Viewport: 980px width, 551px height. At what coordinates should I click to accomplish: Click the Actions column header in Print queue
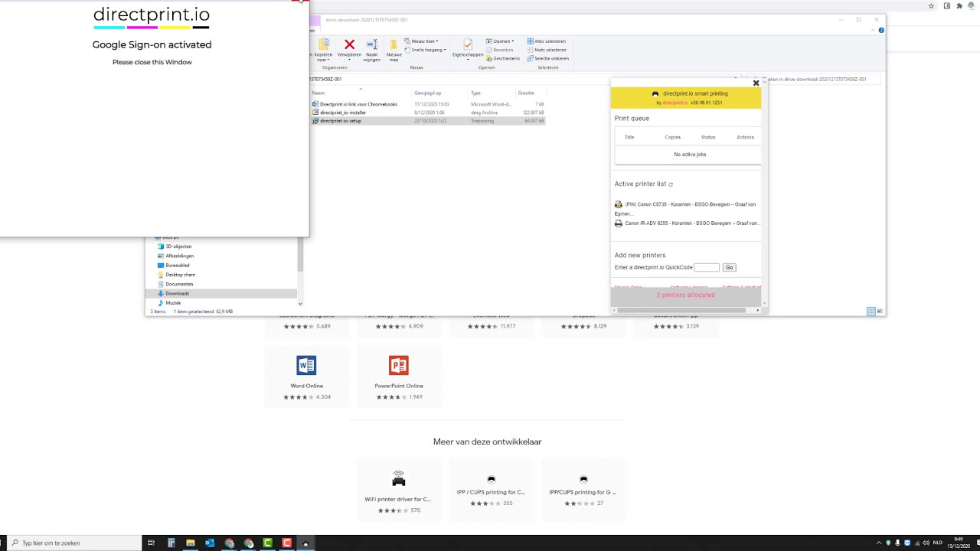[x=745, y=137]
